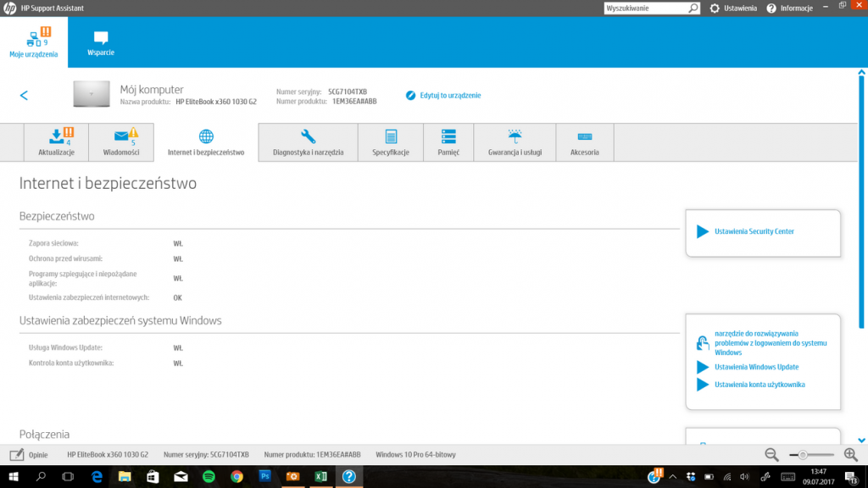Open Diagnostyka i narzędzia wrench tab

[x=308, y=141]
